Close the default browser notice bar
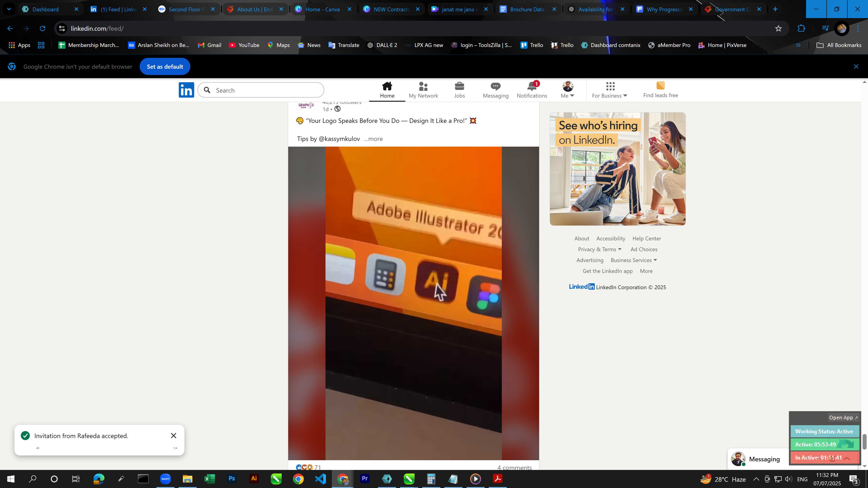The width and height of the screenshot is (868, 488). click(x=856, y=66)
